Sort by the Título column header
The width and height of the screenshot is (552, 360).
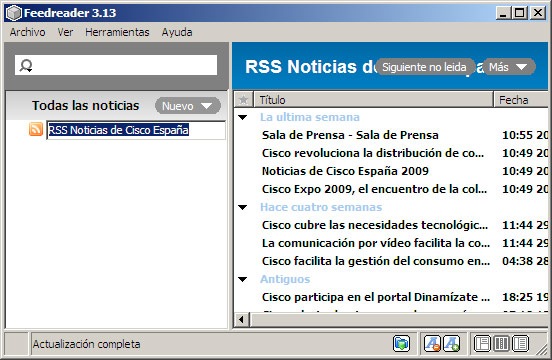pyautogui.click(x=373, y=100)
